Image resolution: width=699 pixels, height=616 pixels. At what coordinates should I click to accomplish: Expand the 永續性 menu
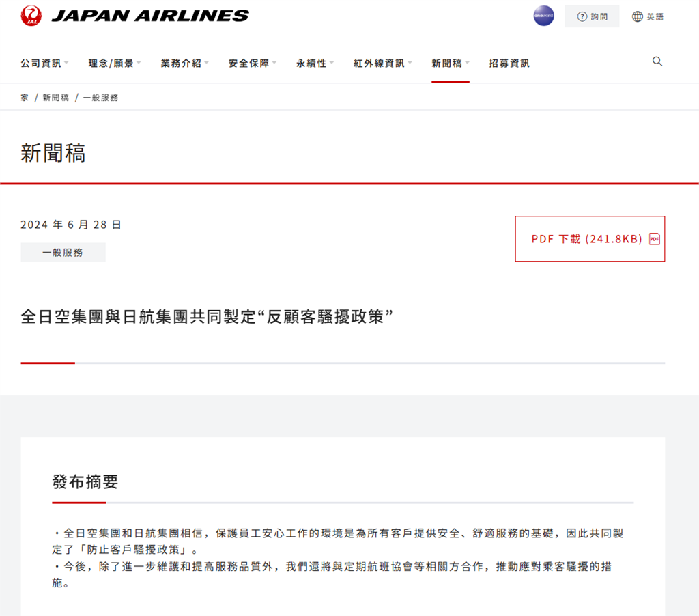[x=315, y=64]
